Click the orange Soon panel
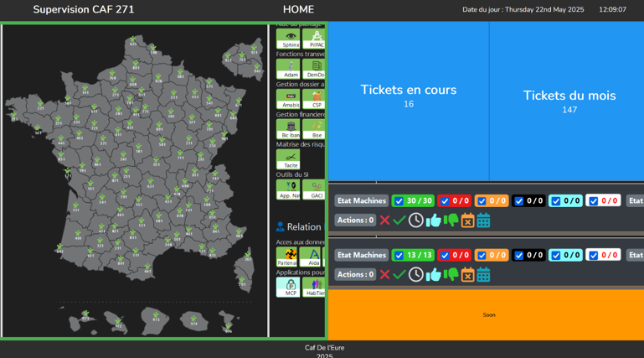Screen dimensions: 644x358 pyautogui.click(x=487, y=314)
